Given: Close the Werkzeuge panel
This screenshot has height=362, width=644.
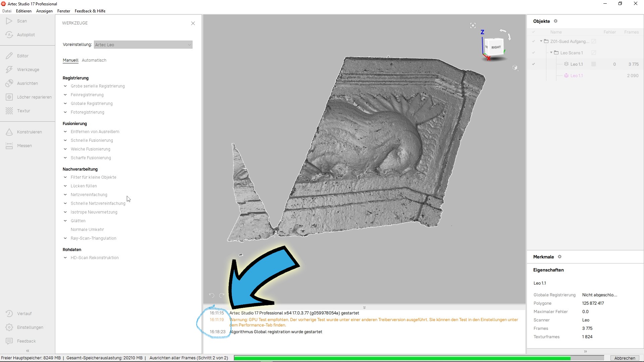Looking at the screenshot, I should (x=193, y=23).
